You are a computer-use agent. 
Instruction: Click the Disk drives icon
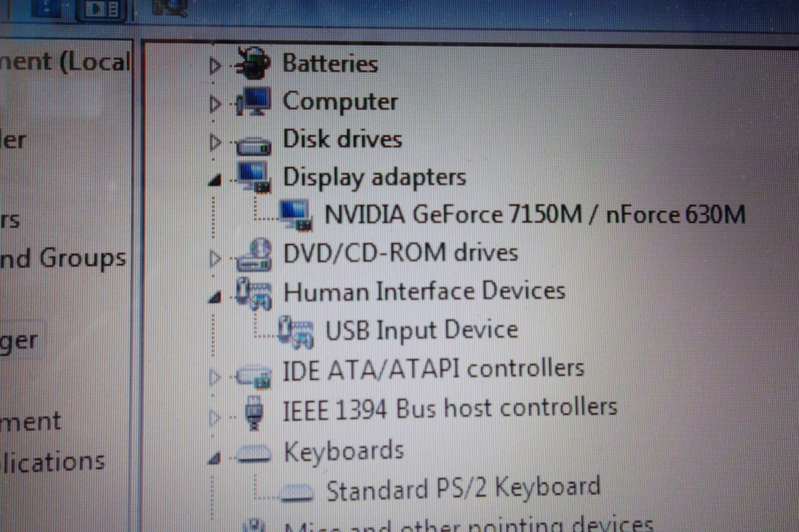click(x=254, y=146)
